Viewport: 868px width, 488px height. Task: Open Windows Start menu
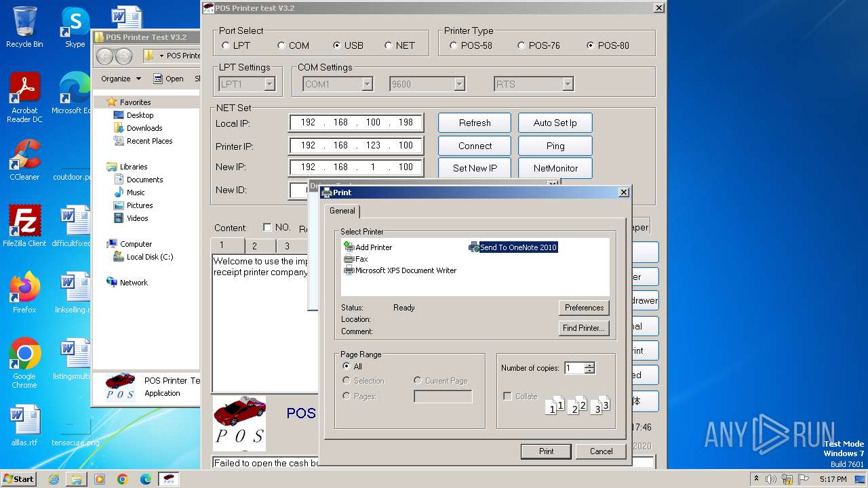coord(18,479)
